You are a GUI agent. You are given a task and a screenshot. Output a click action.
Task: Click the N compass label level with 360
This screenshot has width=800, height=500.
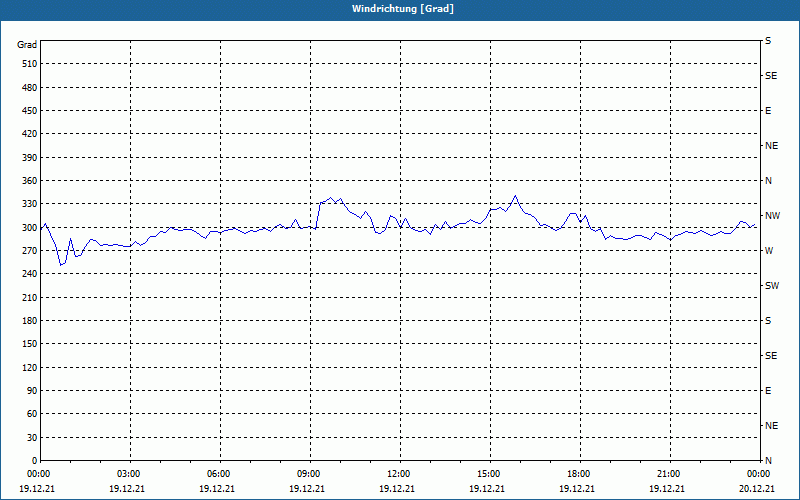point(768,181)
